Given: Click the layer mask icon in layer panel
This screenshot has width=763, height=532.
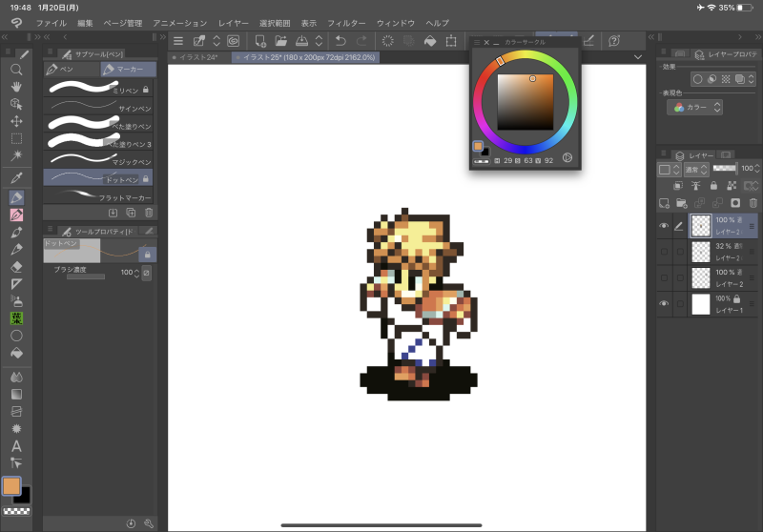Looking at the screenshot, I should coord(735,203).
